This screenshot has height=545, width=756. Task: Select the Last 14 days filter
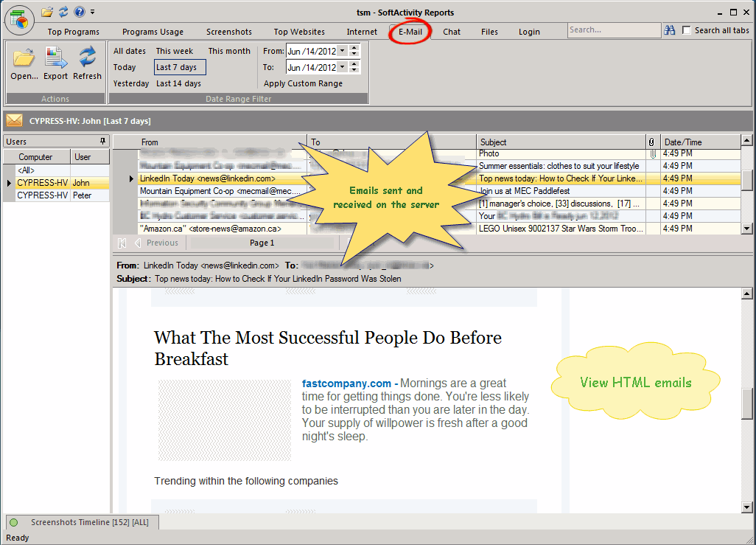pos(178,83)
